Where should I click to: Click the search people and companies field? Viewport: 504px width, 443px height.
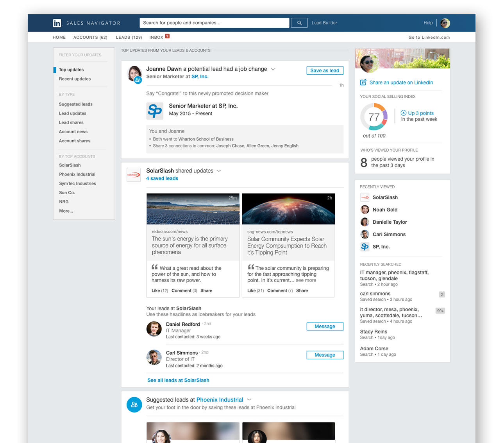pyautogui.click(x=214, y=23)
